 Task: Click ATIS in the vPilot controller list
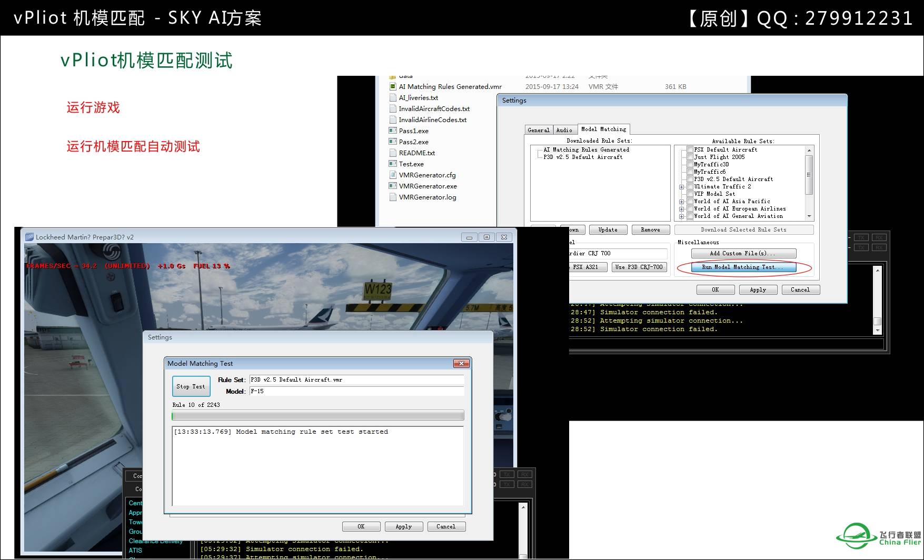135,551
